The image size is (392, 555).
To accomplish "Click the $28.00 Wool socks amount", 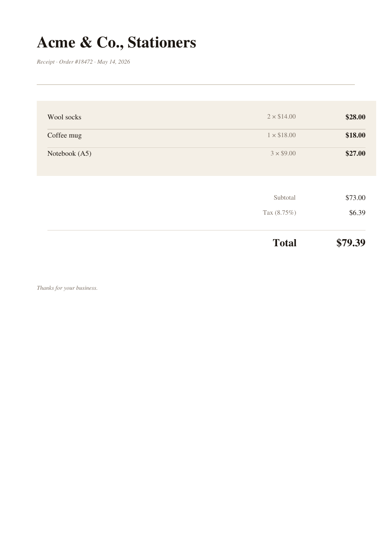I will [355, 117].
